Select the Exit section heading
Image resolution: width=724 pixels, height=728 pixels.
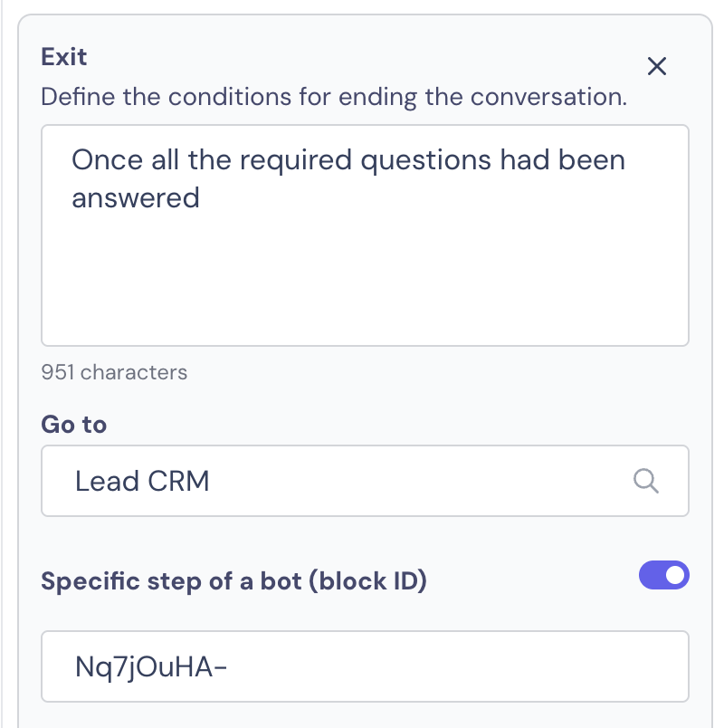[63, 57]
